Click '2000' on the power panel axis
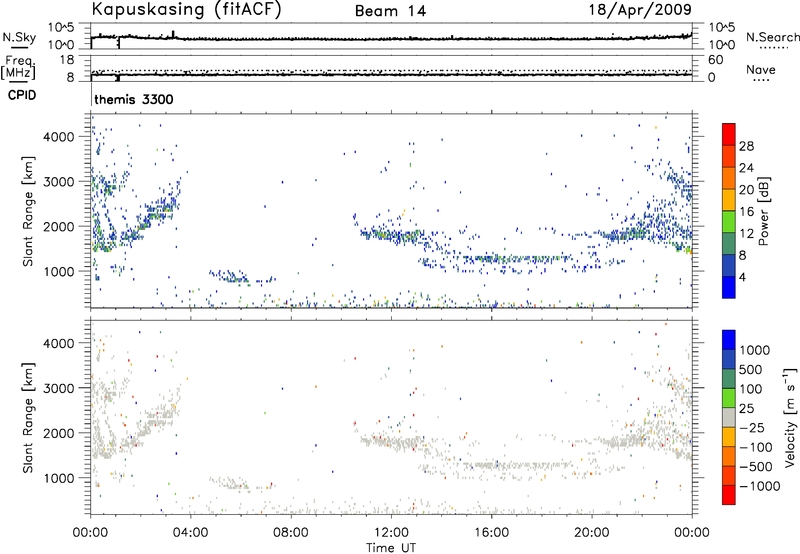800x554 pixels. coord(59,226)
